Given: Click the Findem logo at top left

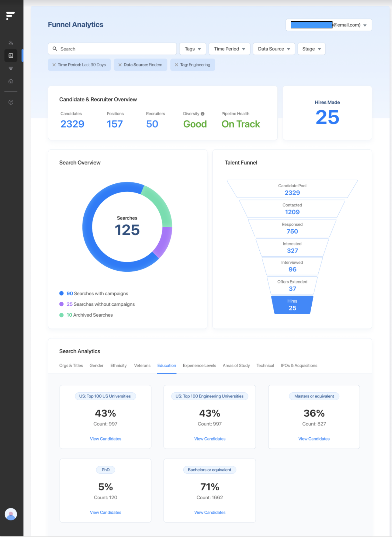Looking at the screenshot, I should click(x=11, y=15).
